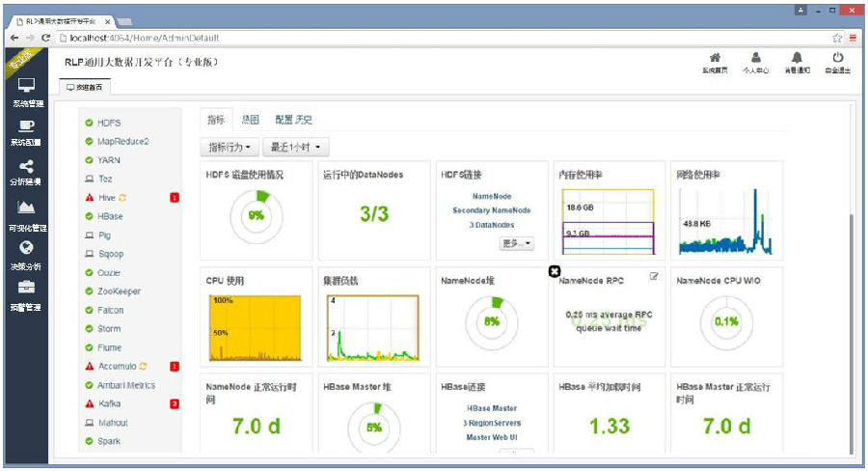Image resolution: width=868 pixels, height=471 pixels.
Task: Open the Secondary NameNode link
Action: (492, 210)
